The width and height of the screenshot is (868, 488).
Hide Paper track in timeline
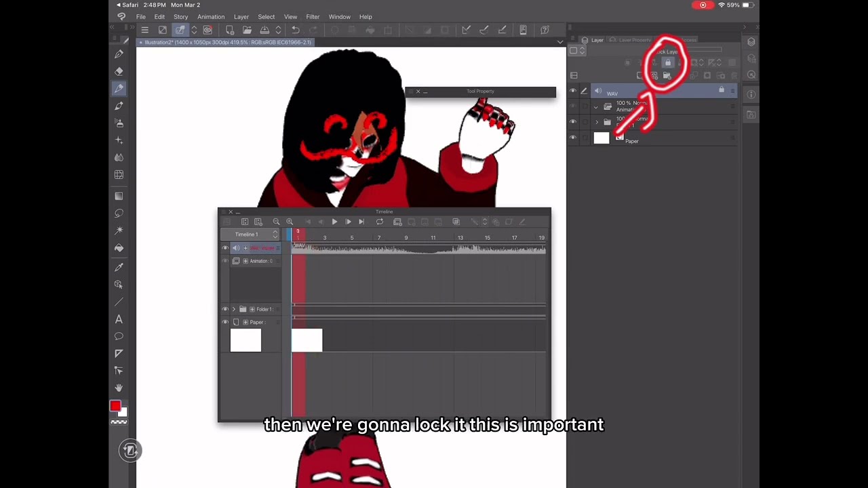click(225, 322)
